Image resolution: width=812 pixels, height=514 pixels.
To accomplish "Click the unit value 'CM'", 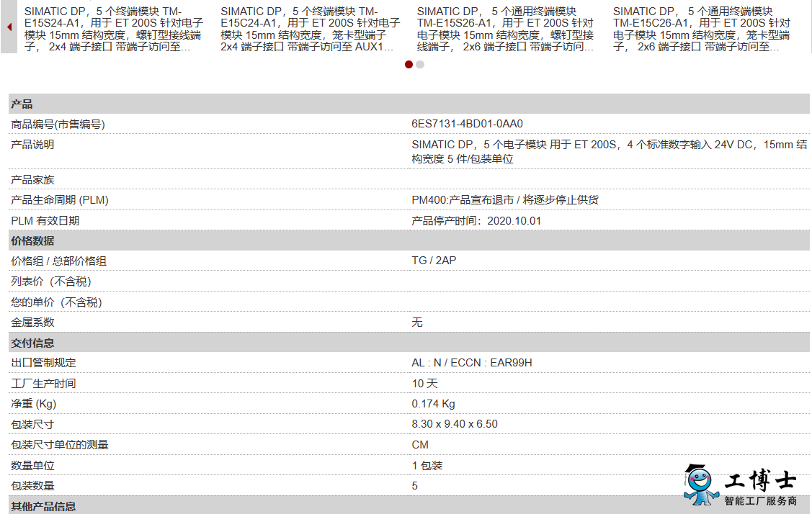I will (420, 445).
